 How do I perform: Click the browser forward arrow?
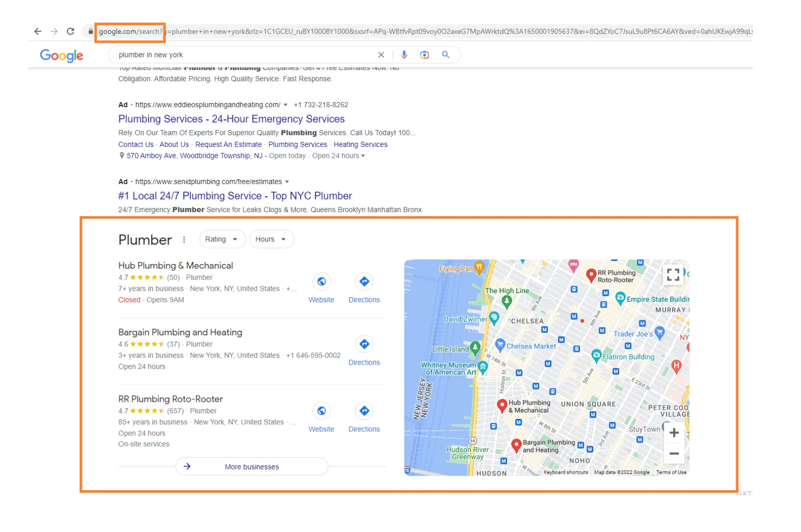(x=54, y=31)
